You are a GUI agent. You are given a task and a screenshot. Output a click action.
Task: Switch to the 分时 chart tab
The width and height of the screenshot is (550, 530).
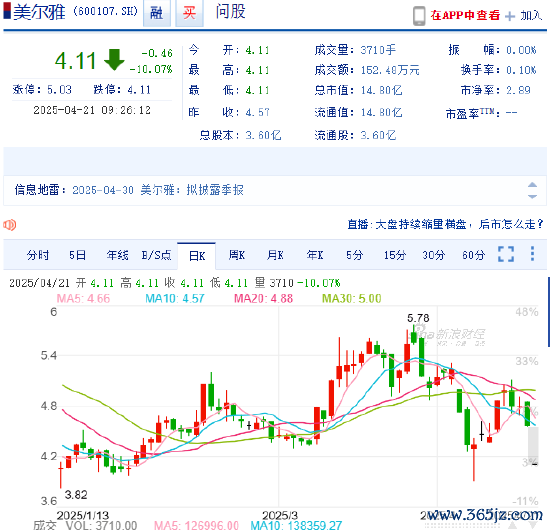pos(38,255)
